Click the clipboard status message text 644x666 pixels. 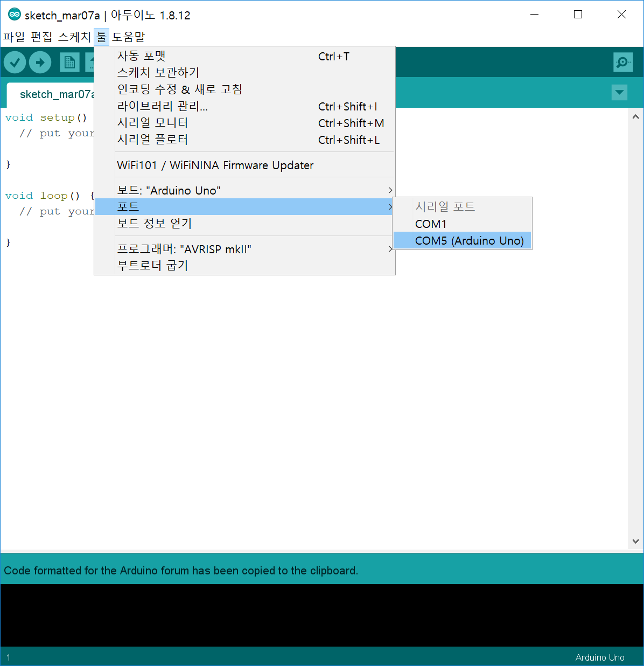point(181,571)
